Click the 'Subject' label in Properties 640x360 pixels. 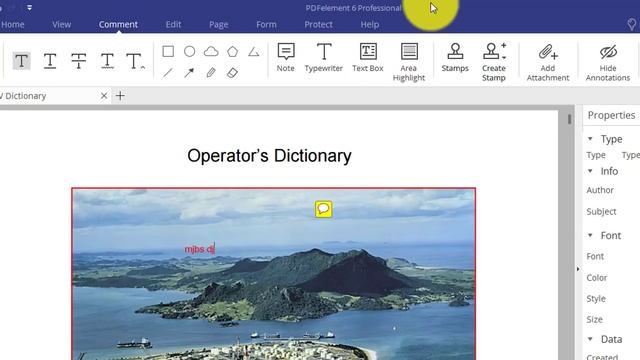(x=601, y=211)
